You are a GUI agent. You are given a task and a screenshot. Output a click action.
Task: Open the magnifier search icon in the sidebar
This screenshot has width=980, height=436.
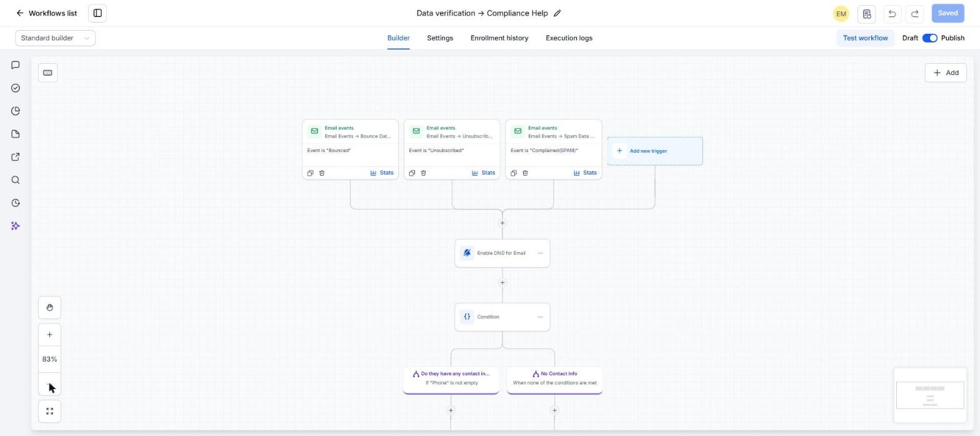16,180
